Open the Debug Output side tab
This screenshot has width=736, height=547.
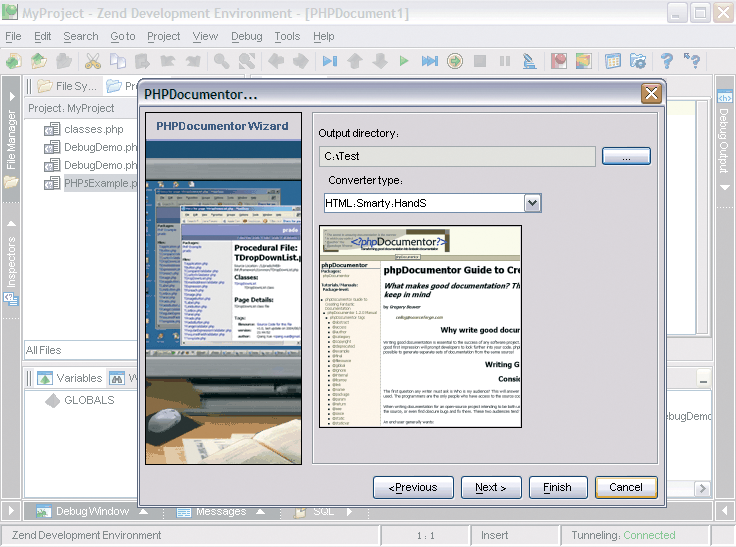click(724, 141)
